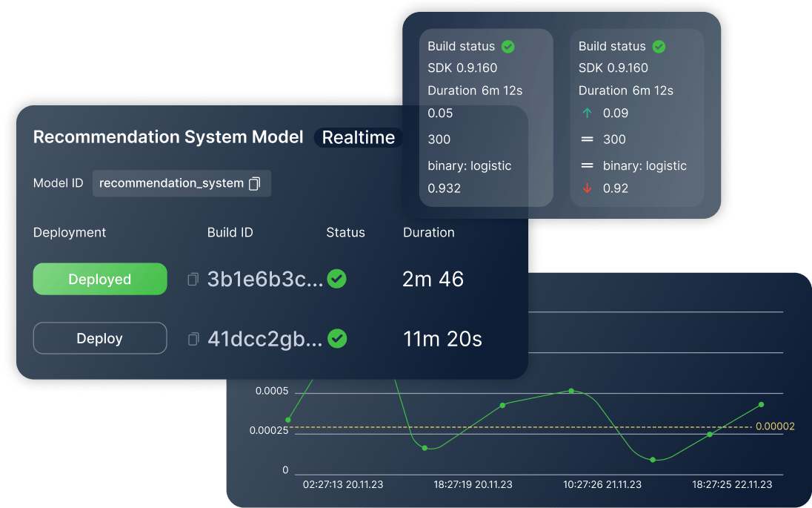
Task: Click the recommendation_system Model ID field
Action: point(182,183)
